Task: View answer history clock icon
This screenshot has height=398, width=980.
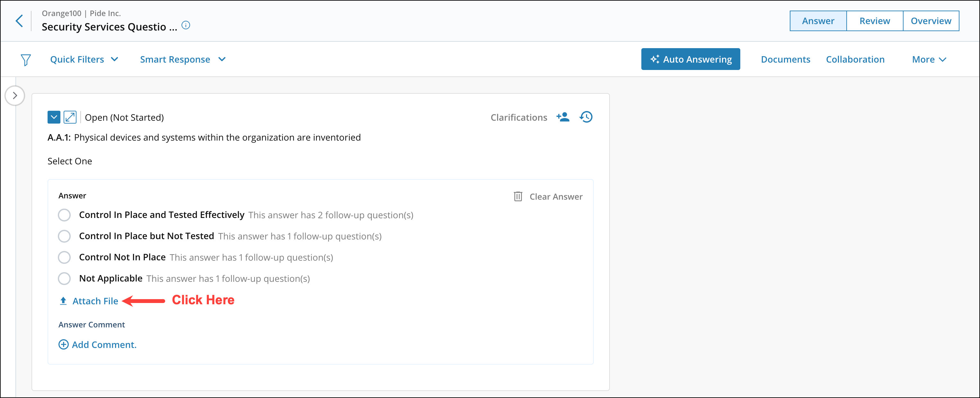Action: pyautogui.click(x=586, y=117)
